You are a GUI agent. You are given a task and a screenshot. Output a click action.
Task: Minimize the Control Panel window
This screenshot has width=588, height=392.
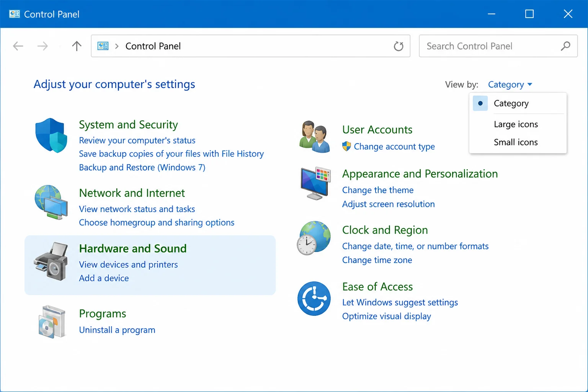pyautogui.click(x=492, y=14)
